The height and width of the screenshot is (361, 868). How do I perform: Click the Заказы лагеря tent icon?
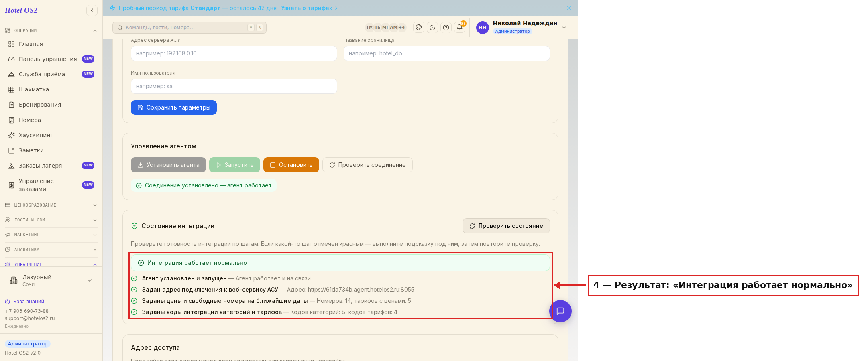(x=12, y=166)
